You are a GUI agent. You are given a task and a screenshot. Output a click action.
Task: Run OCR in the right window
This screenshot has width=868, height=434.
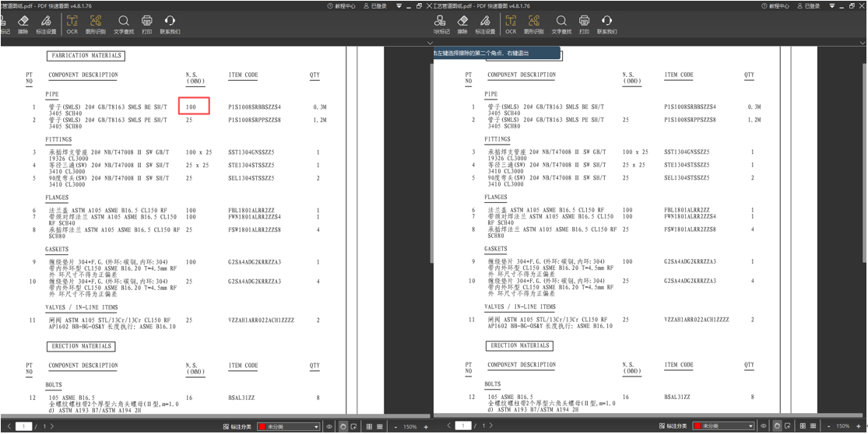click(x=511, y=23)
